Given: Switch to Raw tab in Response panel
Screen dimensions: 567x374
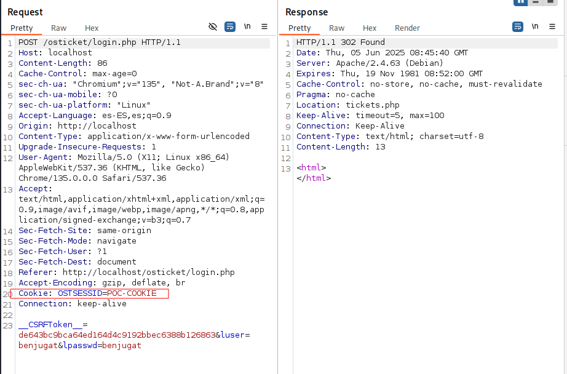Looking at the screenshot, I should (x=337, y=28).
